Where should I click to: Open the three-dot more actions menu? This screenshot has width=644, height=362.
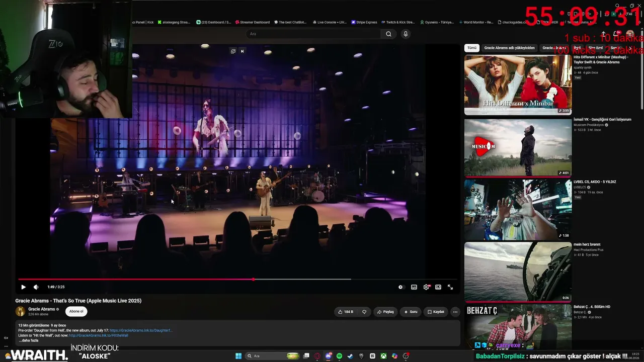tap(455, 312)
